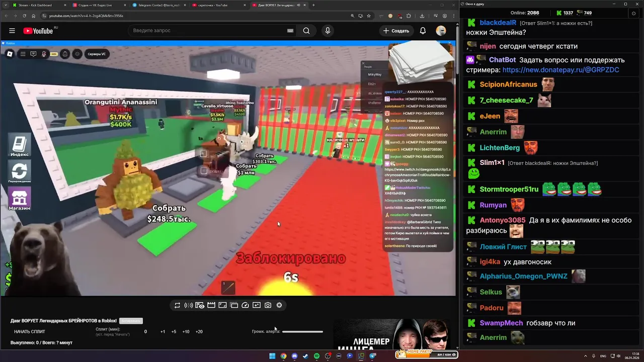The image size is (644, 362).
Task: Add +5 minutes to the split
Action: [174, 332]
